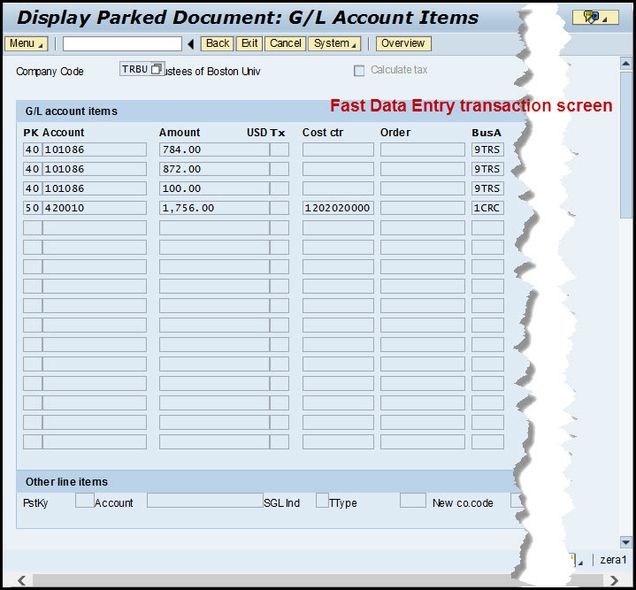Screen dimensions: 636x590
Task: Click the search-help icon beside TRBU
Action: point(156,69)
